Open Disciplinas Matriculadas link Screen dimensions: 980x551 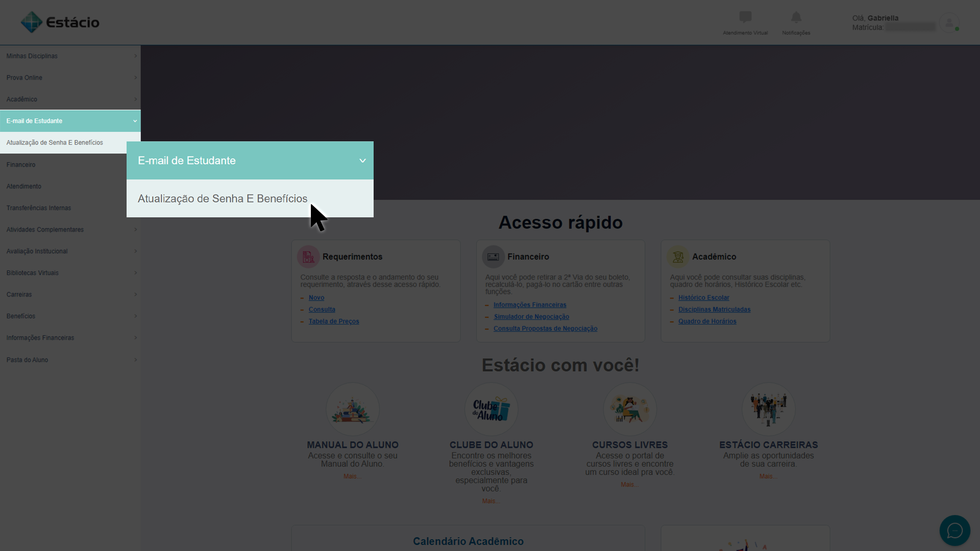click(714, 310)
